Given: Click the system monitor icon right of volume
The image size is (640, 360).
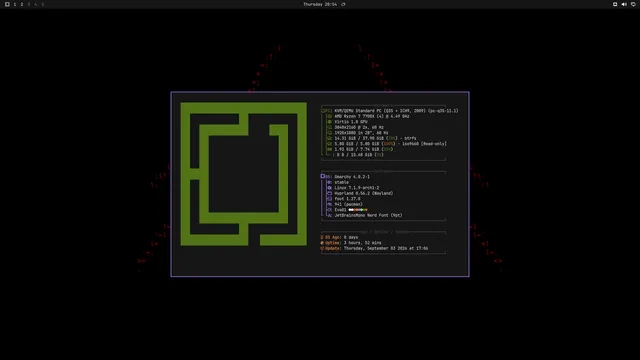Looking at the screenshot, I should point(633,4).
